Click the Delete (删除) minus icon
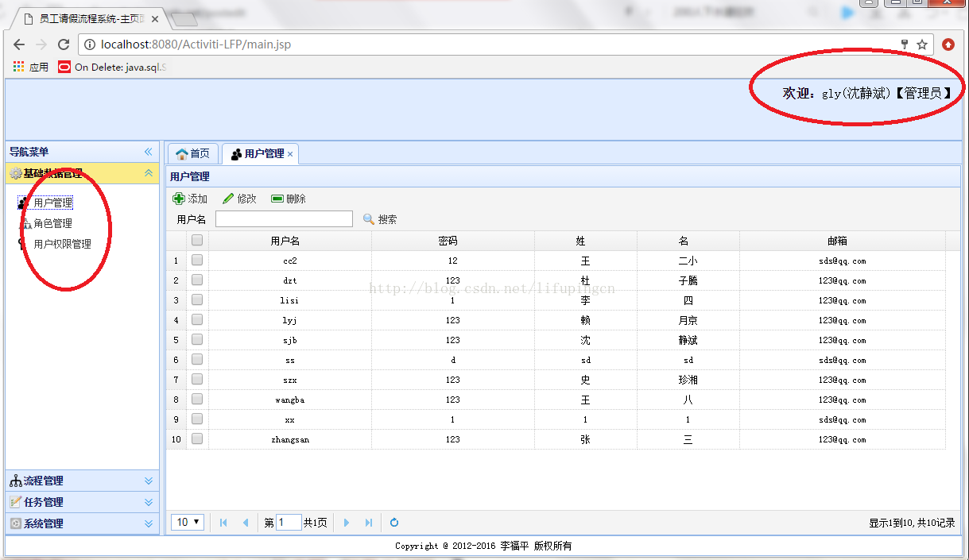Viewport: 969px width, 560px height. pos(277,199)
